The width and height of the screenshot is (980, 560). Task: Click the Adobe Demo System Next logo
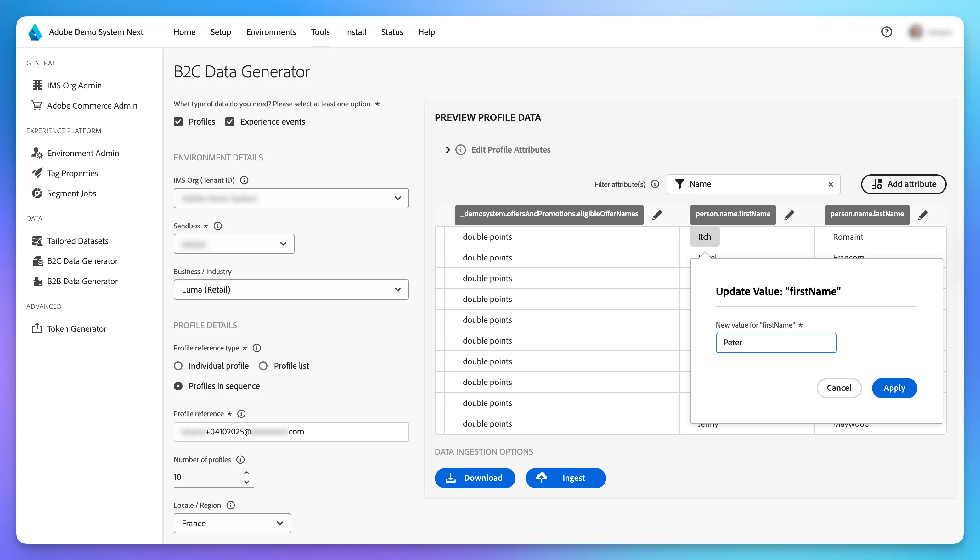click(35, 32)
